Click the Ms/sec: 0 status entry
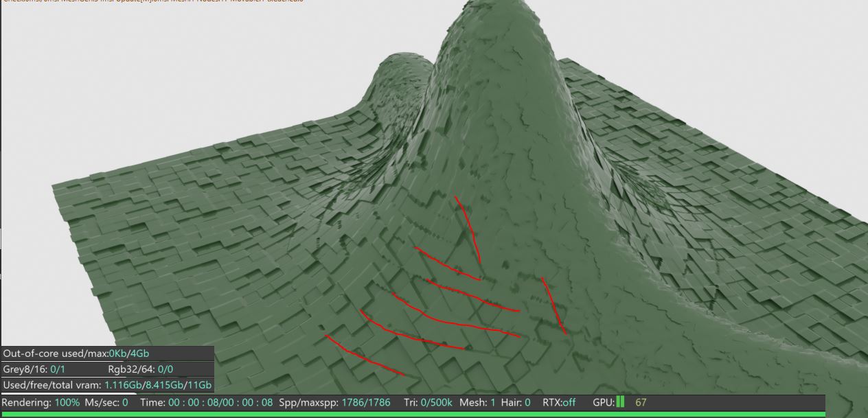The width and height of the screenshot is (868, 418). pyautogui.click(x=106, y=402)
